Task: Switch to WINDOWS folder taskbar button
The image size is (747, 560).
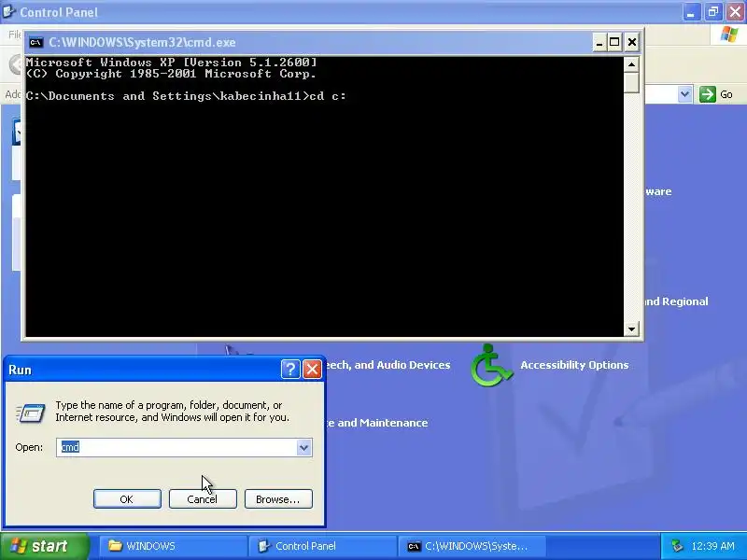Action: [173, 546]
